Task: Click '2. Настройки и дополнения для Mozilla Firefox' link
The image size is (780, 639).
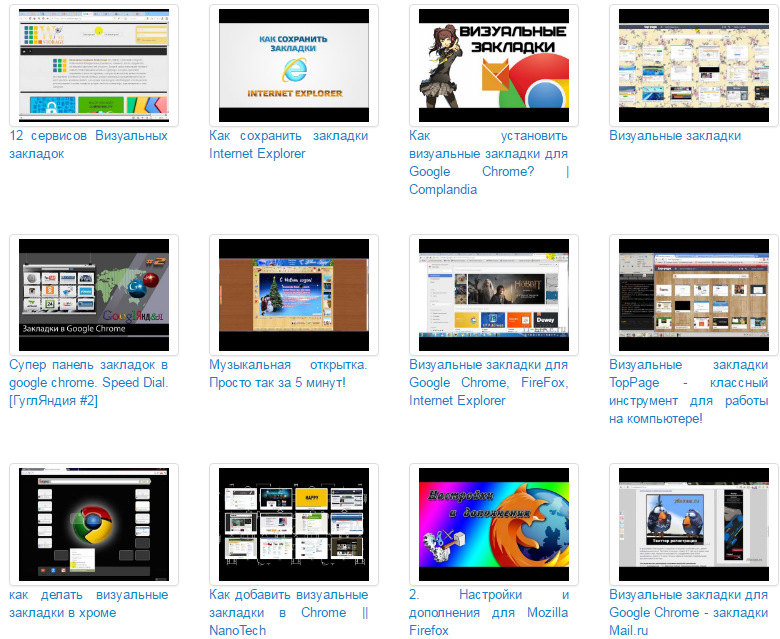Action: [488, 613]
